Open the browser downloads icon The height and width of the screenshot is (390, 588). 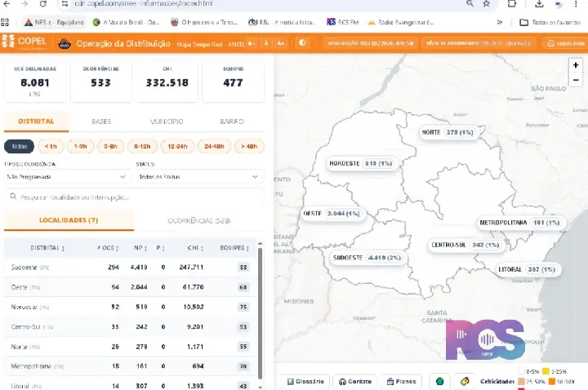point(539,4)
